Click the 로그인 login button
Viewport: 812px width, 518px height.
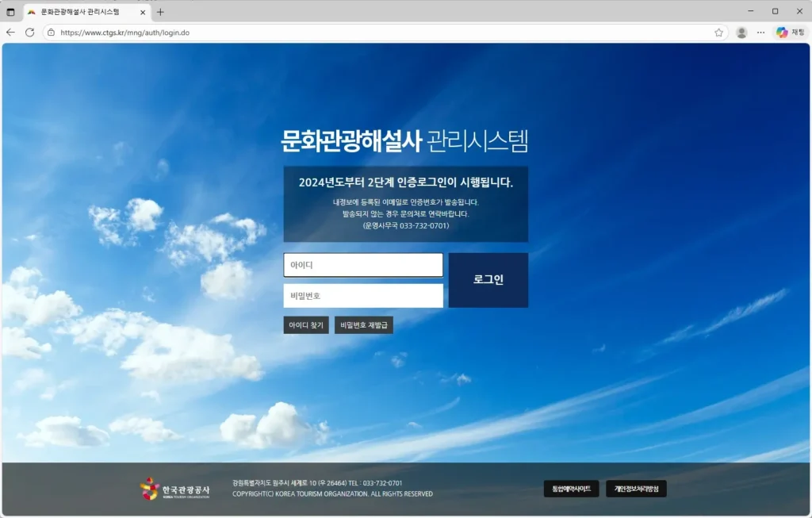pos(488,279)
